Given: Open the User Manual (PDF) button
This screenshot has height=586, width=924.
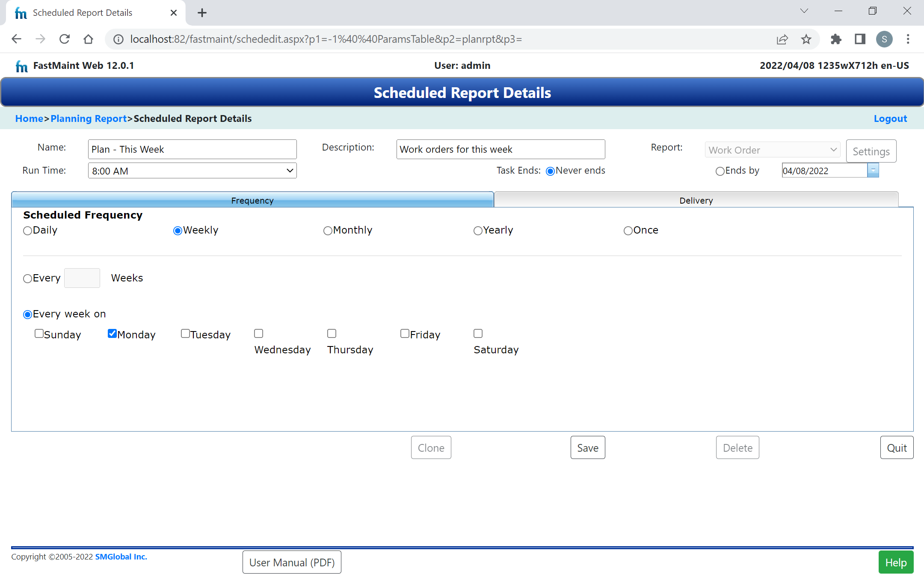Looking at the screenshot, I should coord(292,562).
